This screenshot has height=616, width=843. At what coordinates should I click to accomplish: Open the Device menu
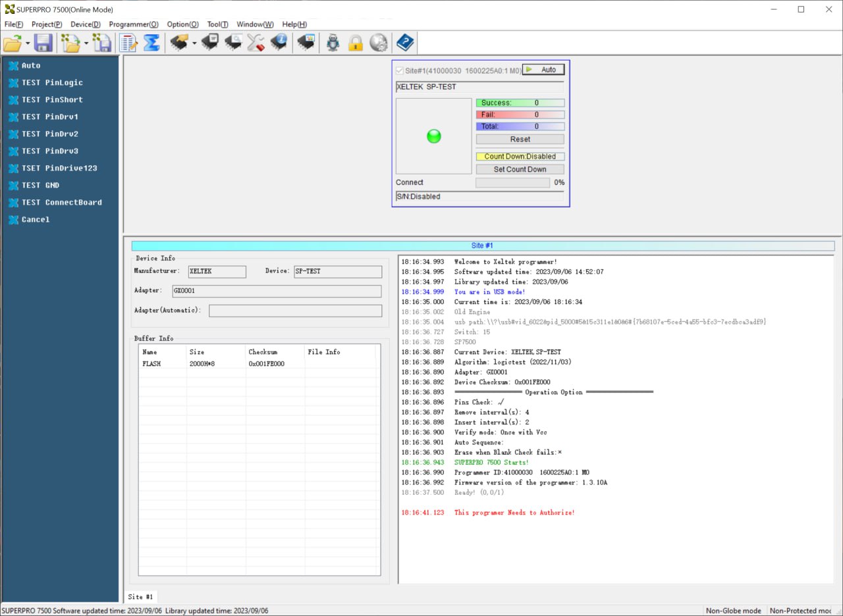pos(86,24)
